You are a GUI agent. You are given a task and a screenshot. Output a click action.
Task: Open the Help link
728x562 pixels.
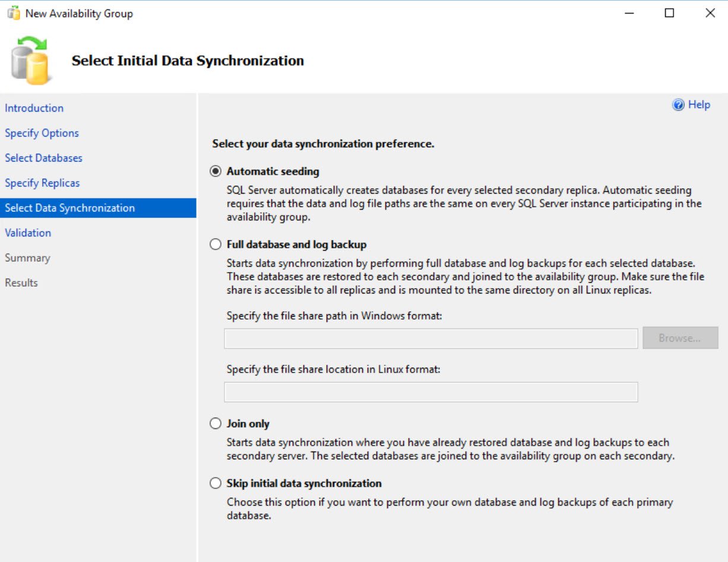tap(699, 105)
